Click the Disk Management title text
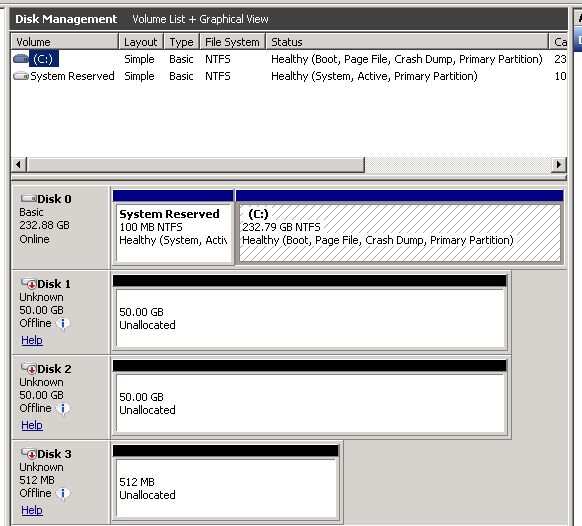582x526 pixels. tap(66, 19)
